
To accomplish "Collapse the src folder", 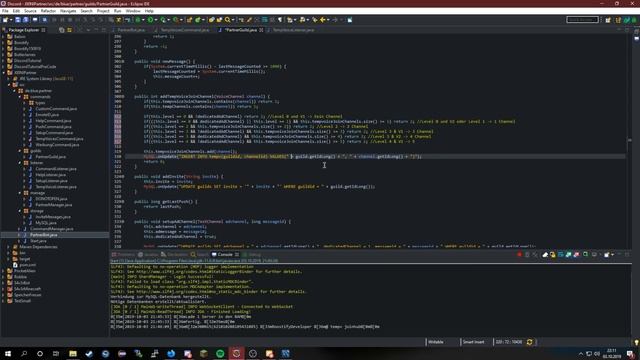I will 9,84.
